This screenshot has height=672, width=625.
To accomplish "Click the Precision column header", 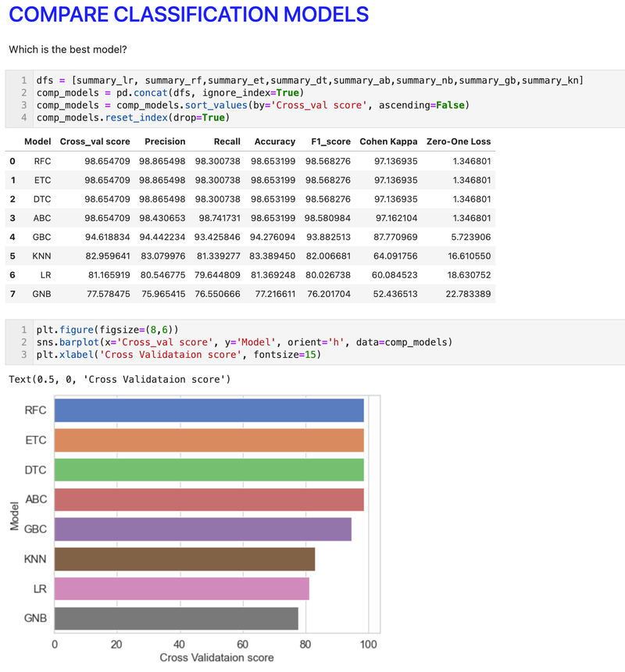I will click(165, 141).
